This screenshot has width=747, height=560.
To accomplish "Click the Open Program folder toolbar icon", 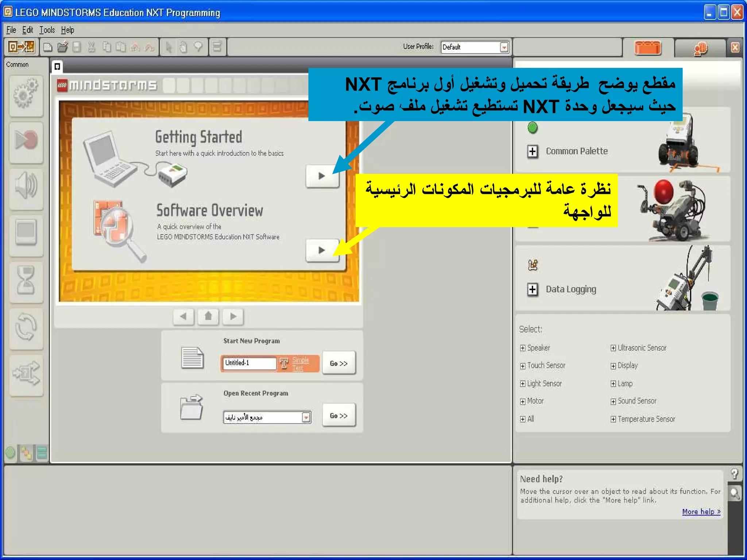I will coord(63,47).
